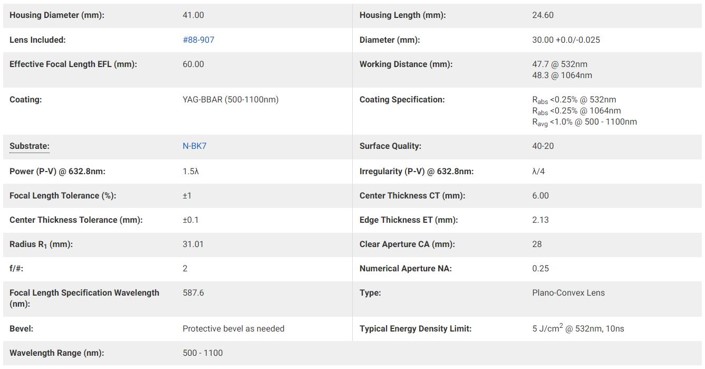This screenshot has height=369, width=705.
Task: Click Rabs <0.25% @ 532nm specification
Action: click(574, 100)
